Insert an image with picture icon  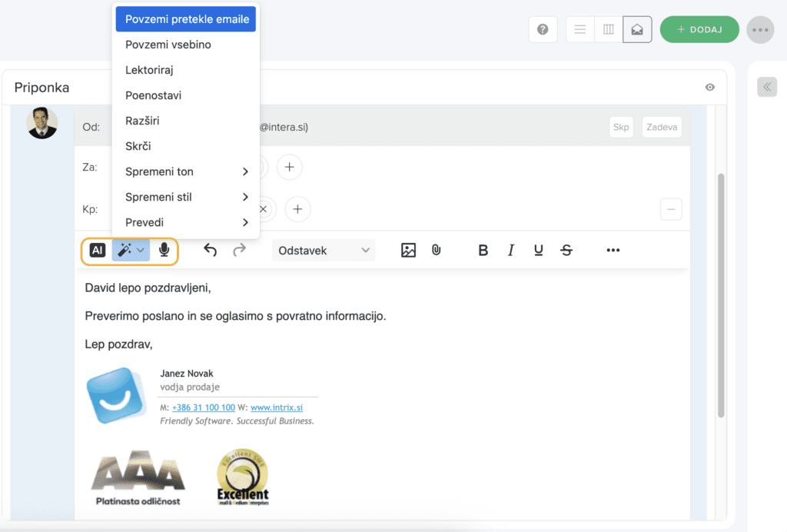pos(408,250)
